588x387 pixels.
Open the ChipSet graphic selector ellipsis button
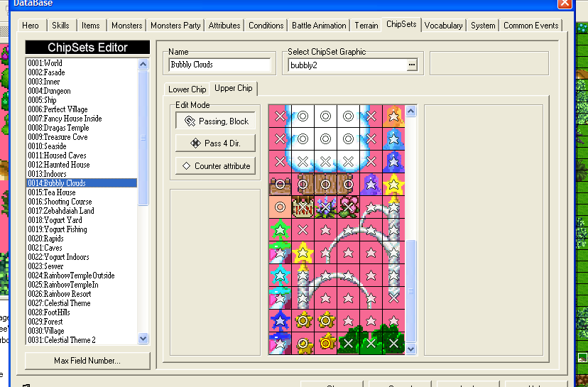(x=411, y=65)
